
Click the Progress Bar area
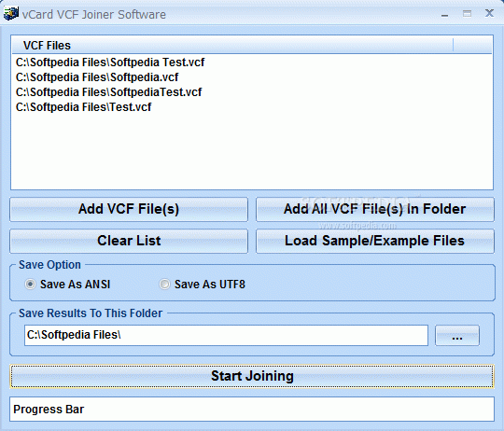tap(252, 410)
